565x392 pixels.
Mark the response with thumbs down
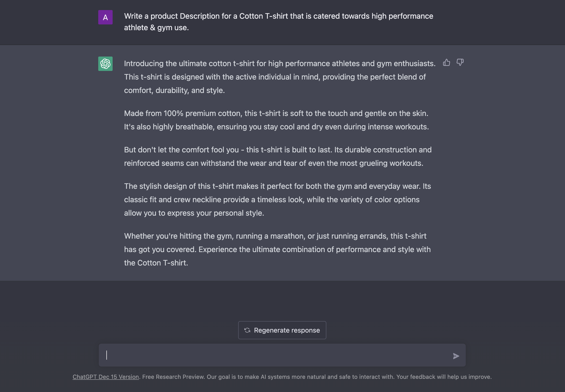460,62
